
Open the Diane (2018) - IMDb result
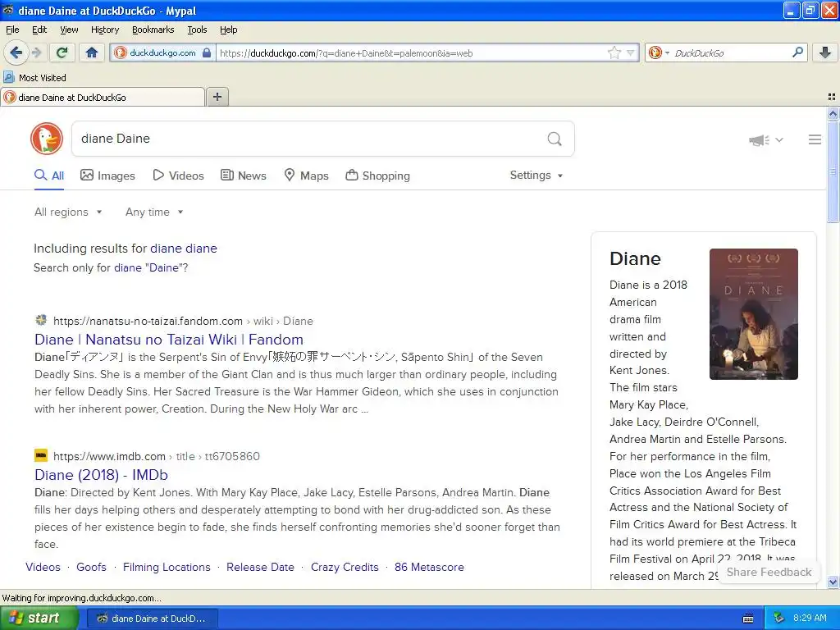pyautogui.click(x=101, y=475)
